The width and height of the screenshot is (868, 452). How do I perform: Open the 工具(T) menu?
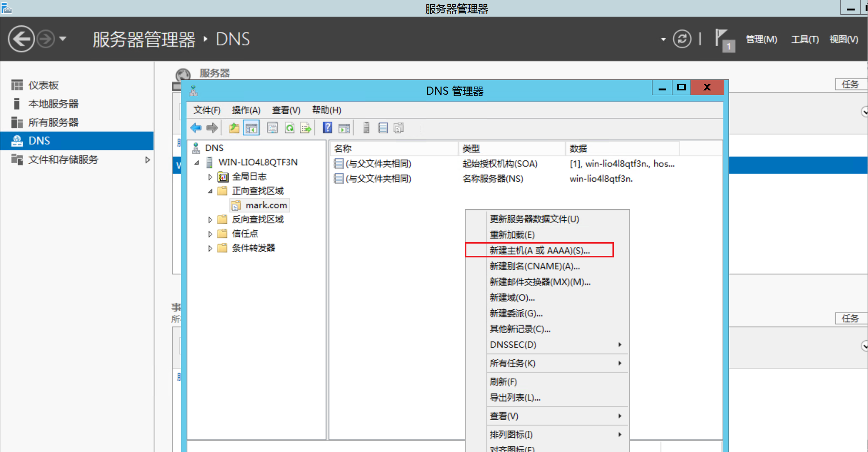(805, 39)
